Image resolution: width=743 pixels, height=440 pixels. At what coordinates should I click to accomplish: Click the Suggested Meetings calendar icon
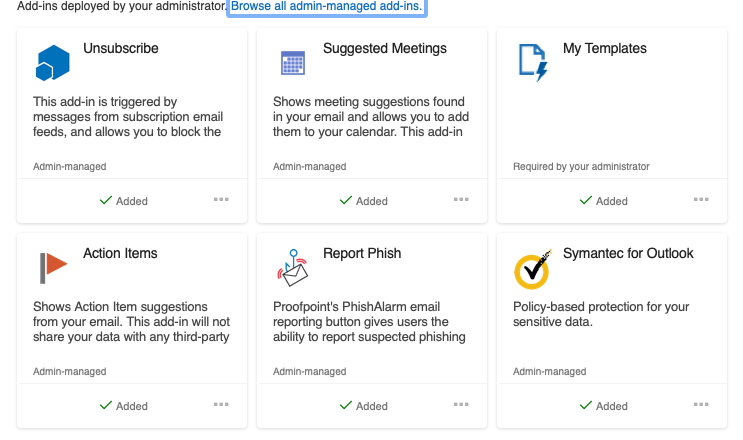pyautogui.click(x=293, y=63)
